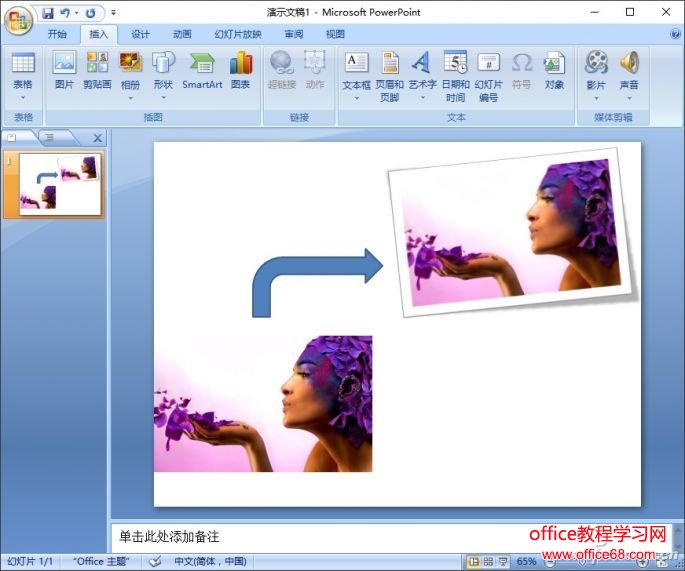
Task: Open the 设计 ribbon tab
Action: pos(140,34)
